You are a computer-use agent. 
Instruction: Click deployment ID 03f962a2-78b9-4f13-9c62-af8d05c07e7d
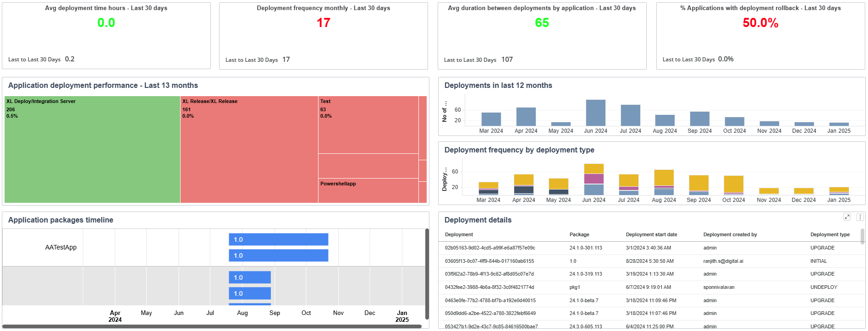pos(489,274)
